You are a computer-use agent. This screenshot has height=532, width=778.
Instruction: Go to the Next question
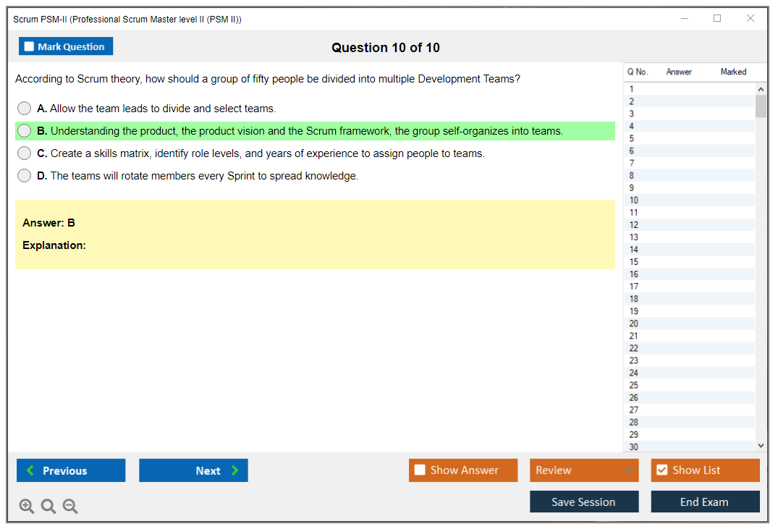[193, 470]
